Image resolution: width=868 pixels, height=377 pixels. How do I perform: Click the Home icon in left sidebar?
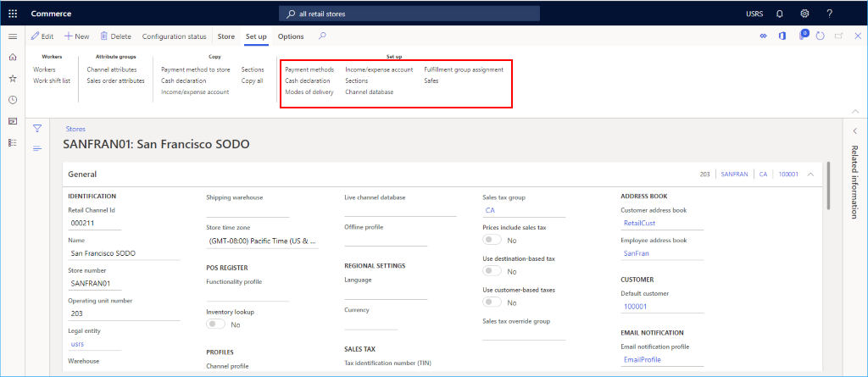pyautogui.click(x=12, y=57)
